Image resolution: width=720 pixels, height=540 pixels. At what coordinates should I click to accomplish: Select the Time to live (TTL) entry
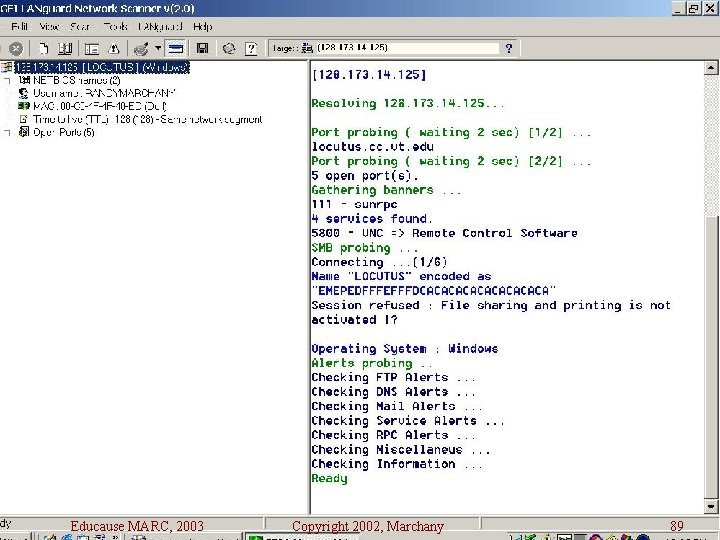coord(147,119)
